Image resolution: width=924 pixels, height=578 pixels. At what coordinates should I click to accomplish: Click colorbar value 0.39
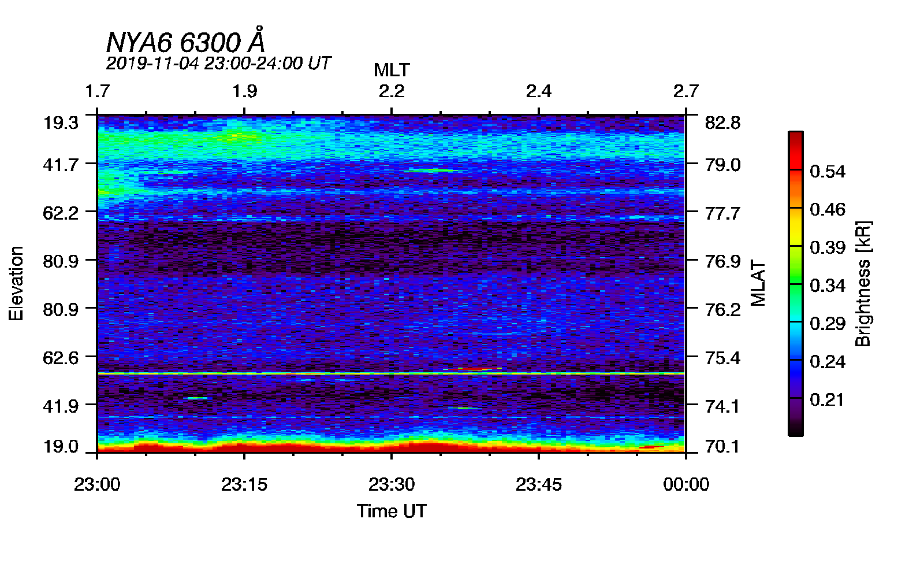(x=828, y=247)
